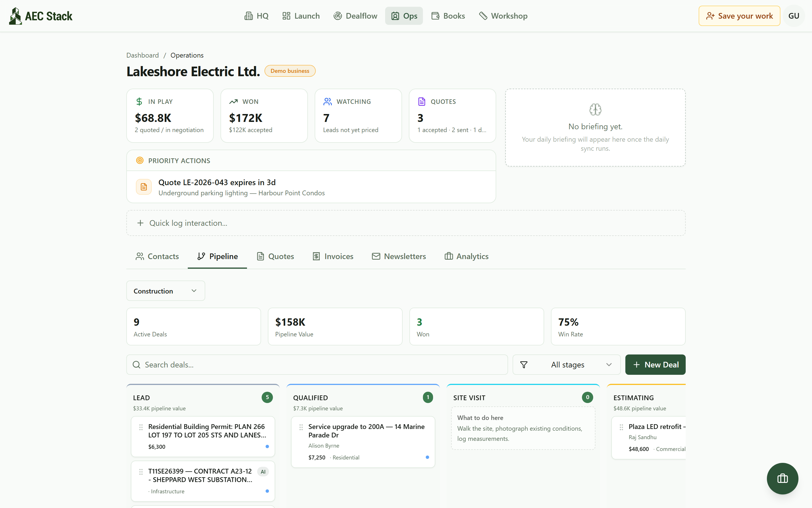Grab drag handle on Residential Building Permit card

[x=141, y=427]
